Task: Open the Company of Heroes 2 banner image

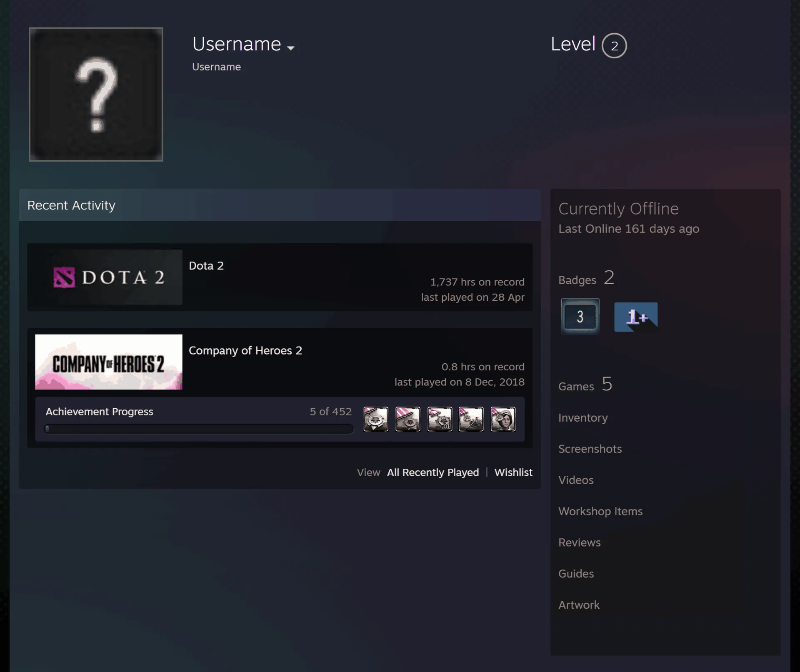Action: pos(109,362)
